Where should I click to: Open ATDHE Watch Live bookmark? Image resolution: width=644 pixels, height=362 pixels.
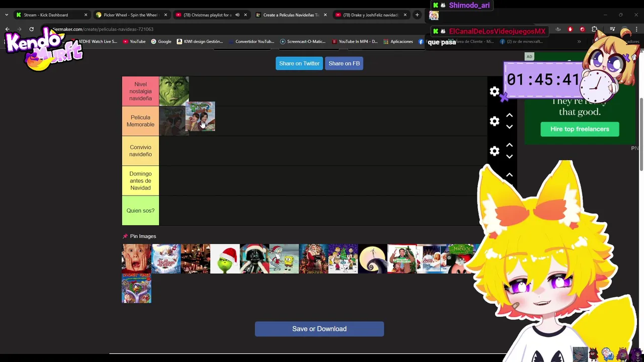(x=97, y=42)
